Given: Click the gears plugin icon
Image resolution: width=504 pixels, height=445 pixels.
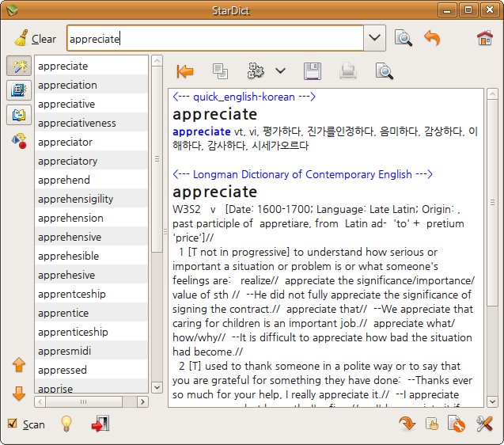Looking at the screenshot, I should tap(256, 70).
